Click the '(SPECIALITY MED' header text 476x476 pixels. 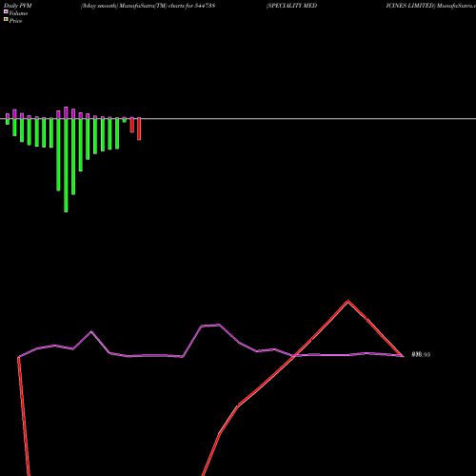(291, 6)
